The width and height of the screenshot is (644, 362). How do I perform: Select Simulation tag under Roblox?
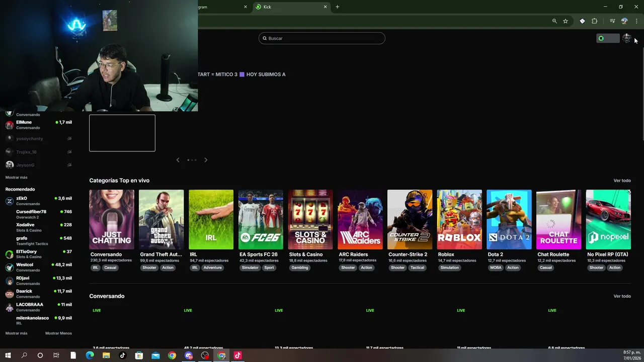tap(449, 267)
